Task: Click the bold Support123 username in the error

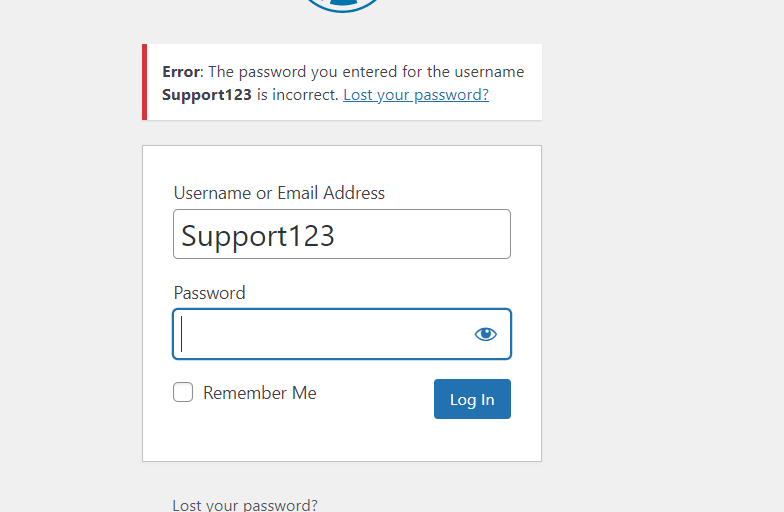Action: point(206,95)
